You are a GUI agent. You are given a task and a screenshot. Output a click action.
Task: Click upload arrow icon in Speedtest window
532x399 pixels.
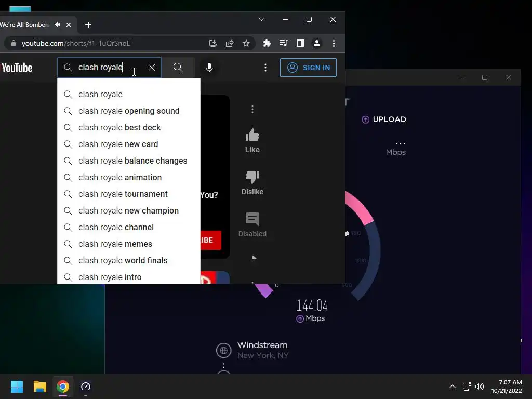(x=365, y=119)
